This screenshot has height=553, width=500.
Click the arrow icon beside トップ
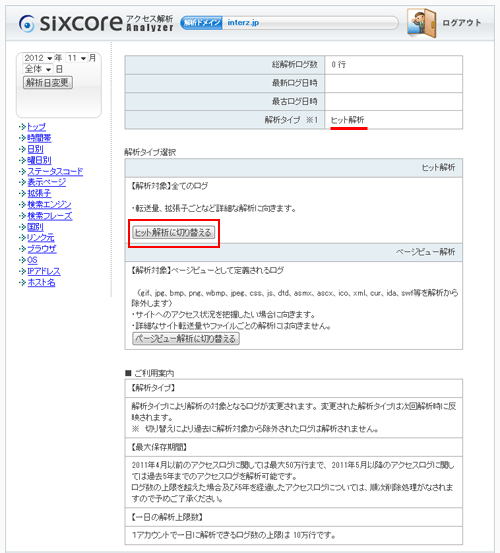(x=23, y=126)
